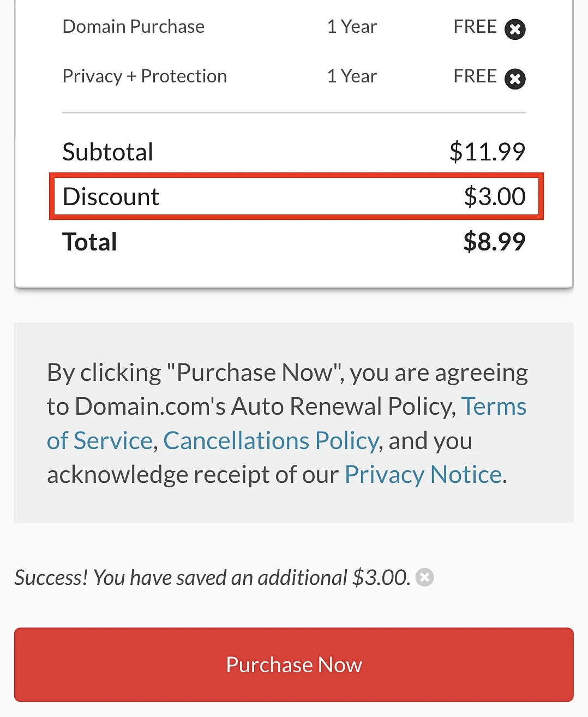Screen dimensions: 588x717
Task: Remove the Domain Purchase item from cart
Action: point(514,29)
